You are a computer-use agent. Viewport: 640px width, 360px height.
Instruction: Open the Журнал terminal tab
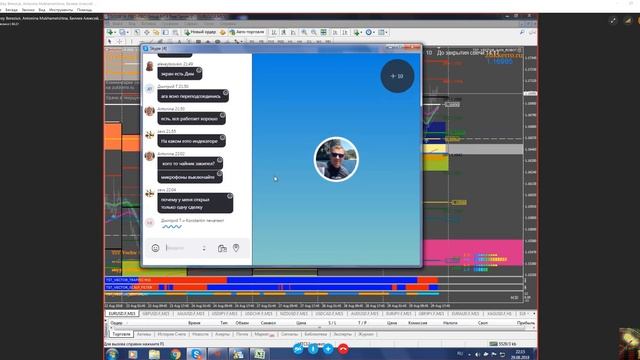(366, 334)
